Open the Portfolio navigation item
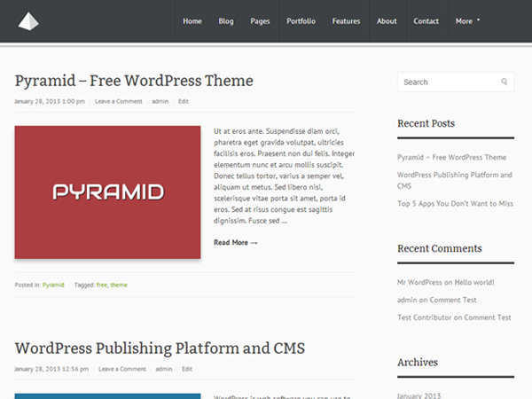 click(301, 21)
